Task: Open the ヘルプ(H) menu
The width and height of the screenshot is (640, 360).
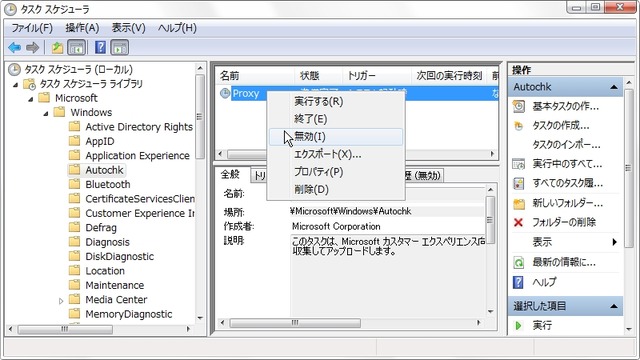Action: 177,28
